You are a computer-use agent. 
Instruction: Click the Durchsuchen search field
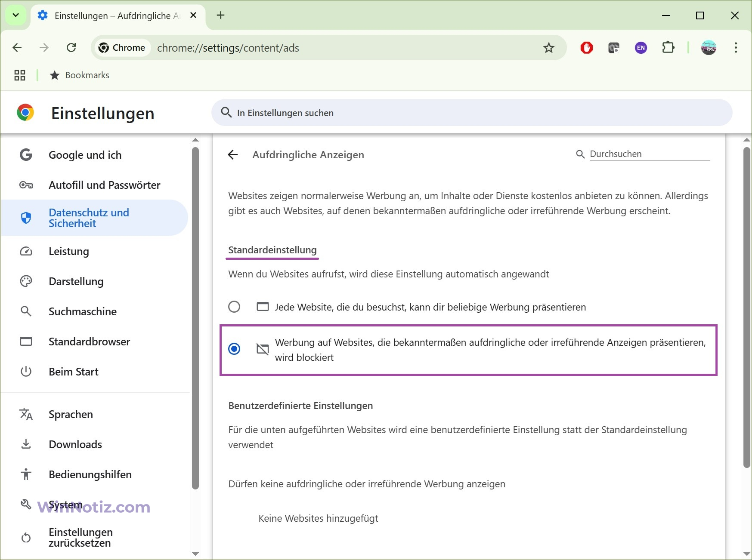(x=650, y=154)
